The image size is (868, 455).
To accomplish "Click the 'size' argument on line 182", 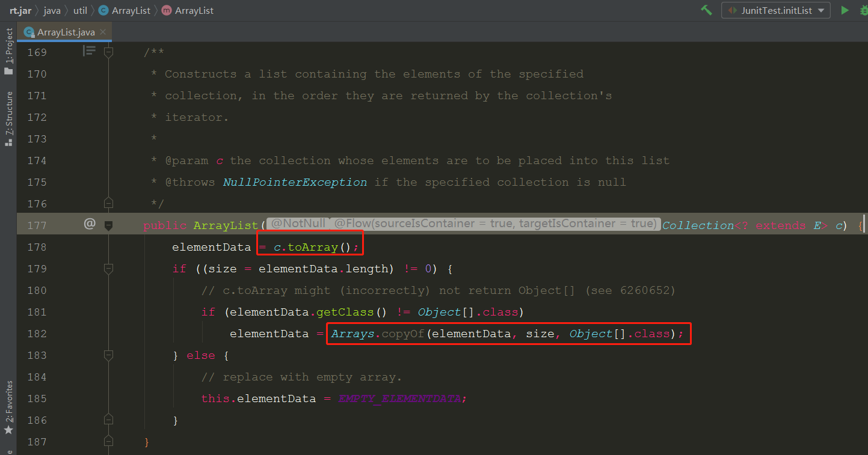I will 540,334.
